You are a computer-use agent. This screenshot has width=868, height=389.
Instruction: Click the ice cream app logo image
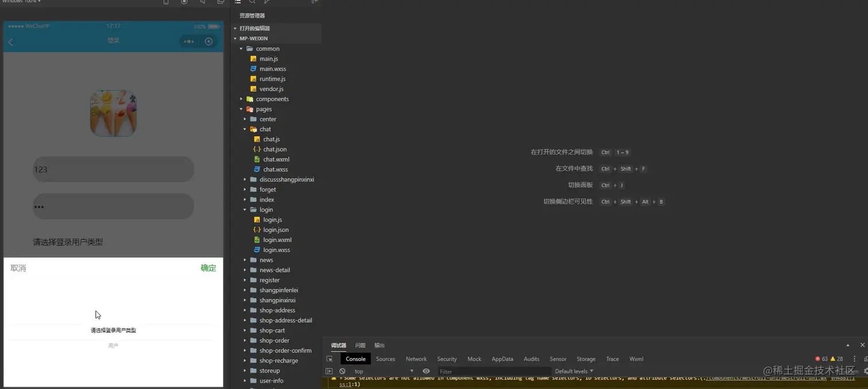[x=113, y=113]
